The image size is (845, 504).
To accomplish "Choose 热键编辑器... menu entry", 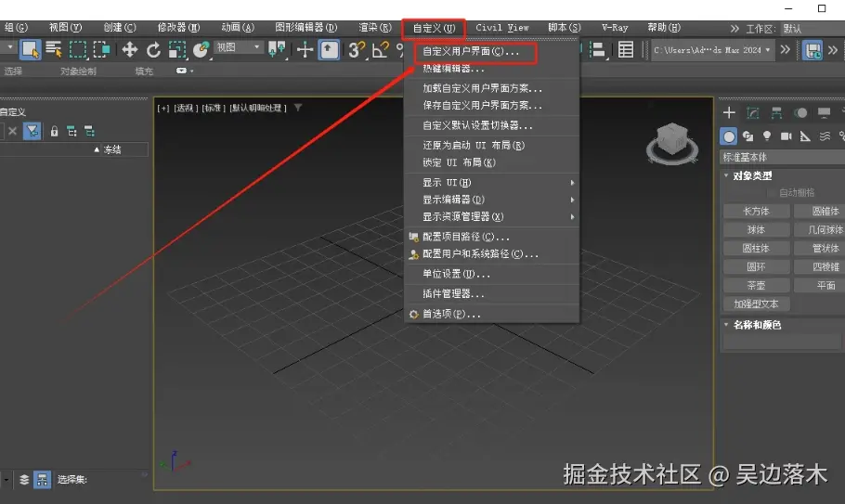I will [491, 69].
